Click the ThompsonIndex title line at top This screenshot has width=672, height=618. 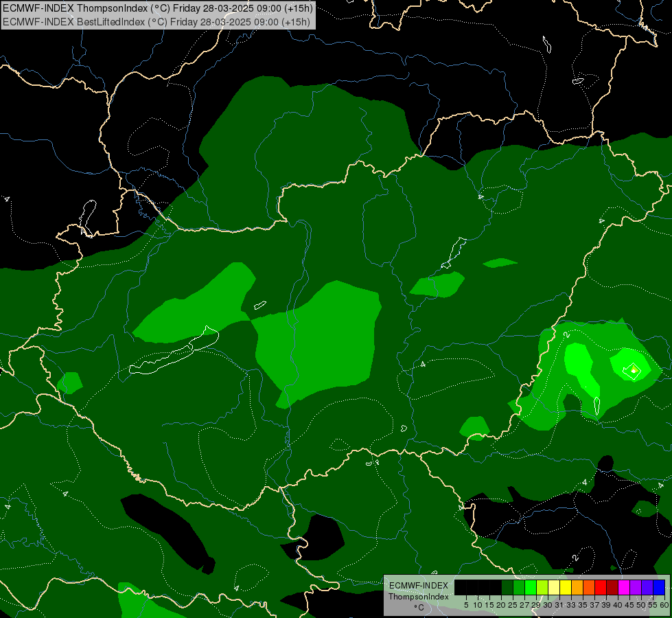tap(158, 8)
